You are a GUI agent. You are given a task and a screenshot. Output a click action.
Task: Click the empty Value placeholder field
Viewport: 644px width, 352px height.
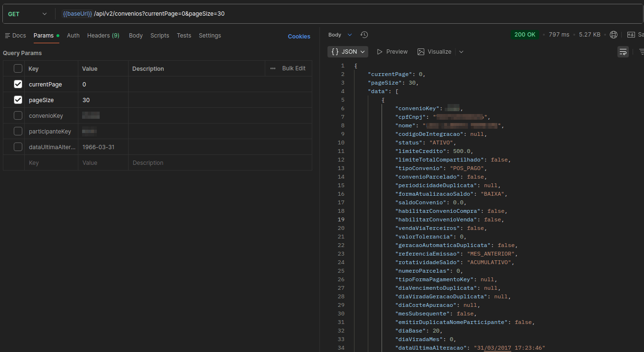[x=103, y=162]
